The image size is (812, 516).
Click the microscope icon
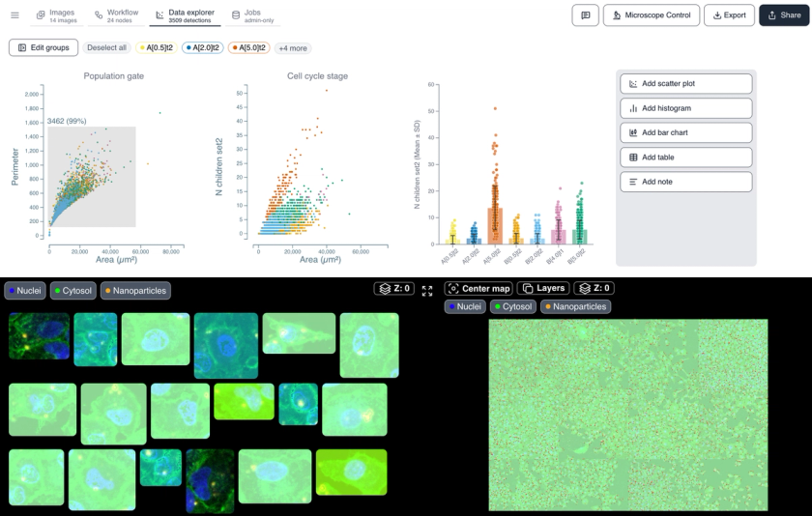pos(617,15)
